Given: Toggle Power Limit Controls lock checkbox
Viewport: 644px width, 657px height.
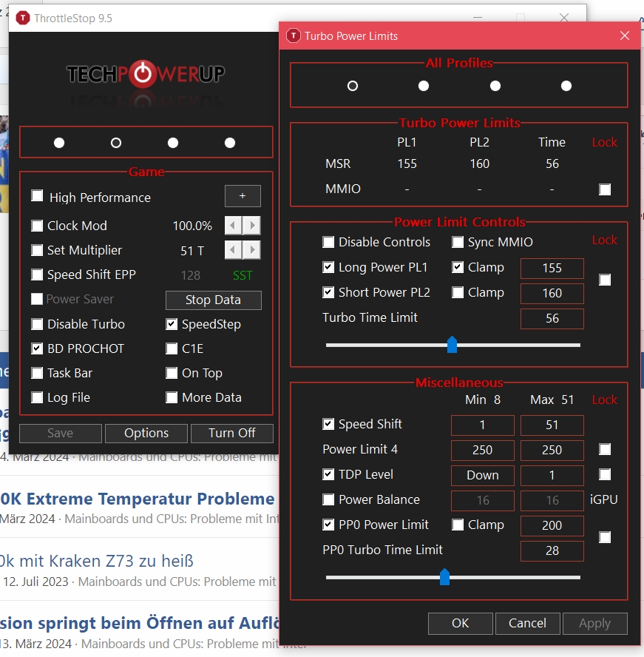Looking at the screenshot, I should [605, 280].
